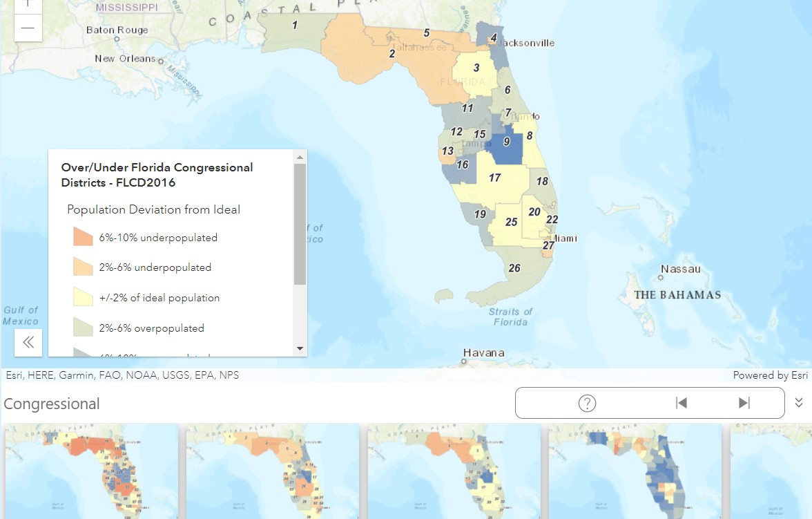Advance to the next map with skip-forward icon
The height and width of the screenshot is (519, 812).
[744, 403]
